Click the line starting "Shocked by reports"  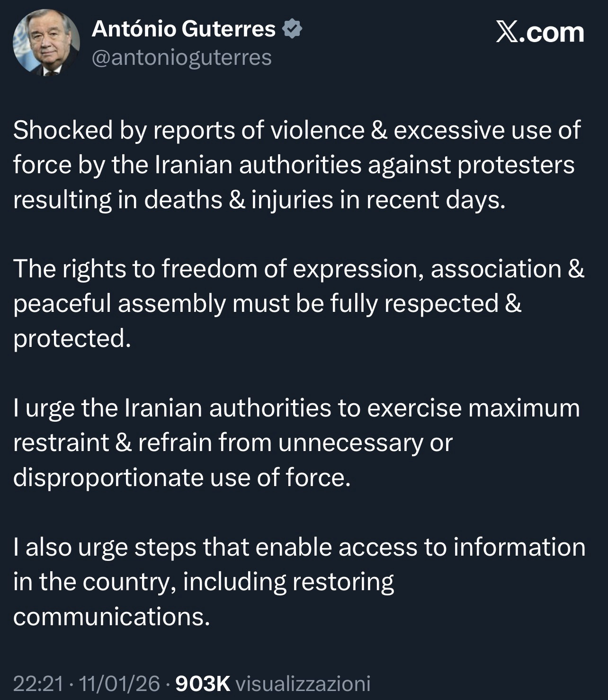tap(297, 130)
